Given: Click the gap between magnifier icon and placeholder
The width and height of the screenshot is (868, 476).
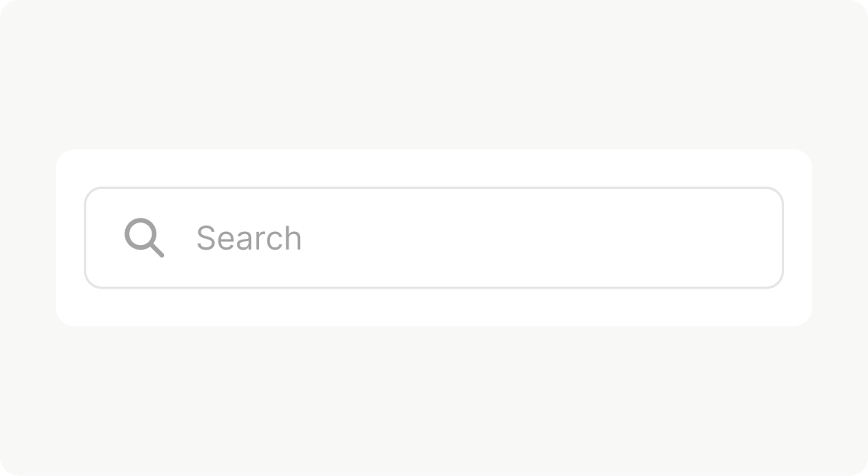Looking at the screenshot, I should tap(180, 237).
